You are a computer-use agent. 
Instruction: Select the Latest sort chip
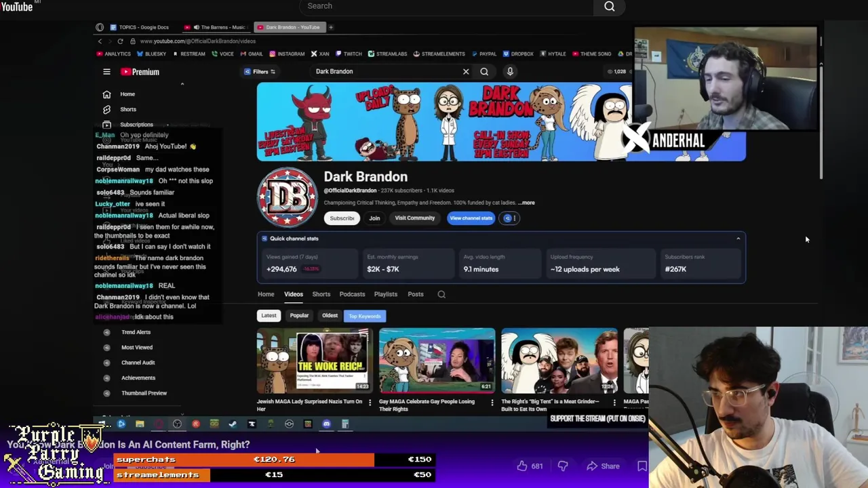coord(269,315)
